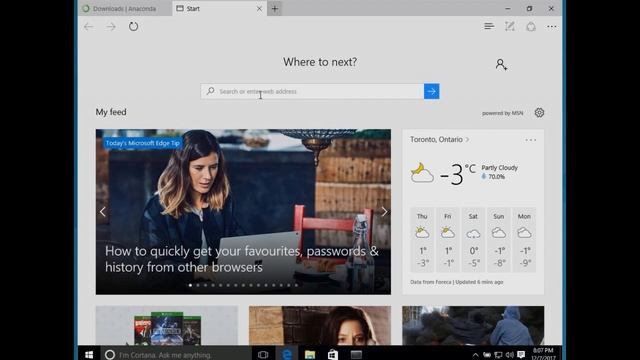Open the Make a Web Note icon

coord(510,27)
